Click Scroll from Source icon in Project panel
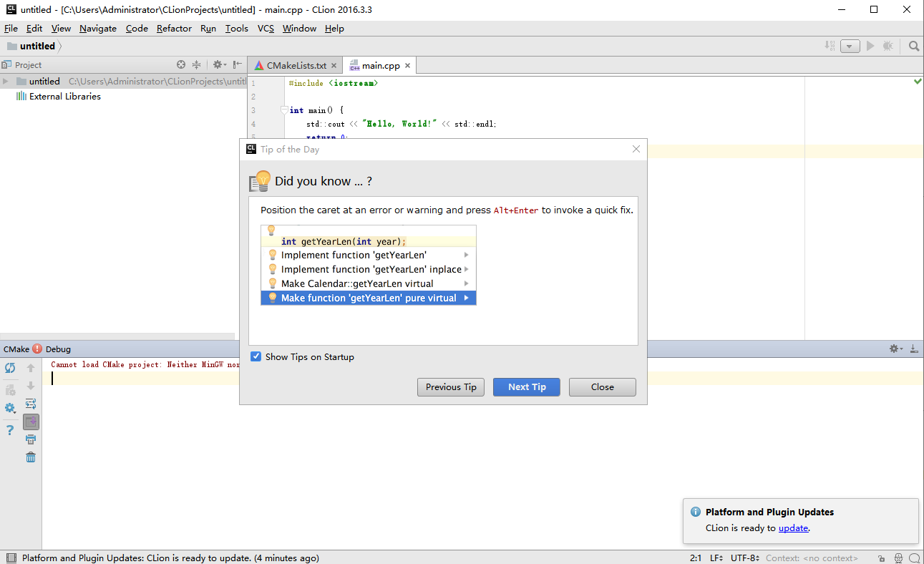Viewport: 924px width, 564px height. coord(181,64)
